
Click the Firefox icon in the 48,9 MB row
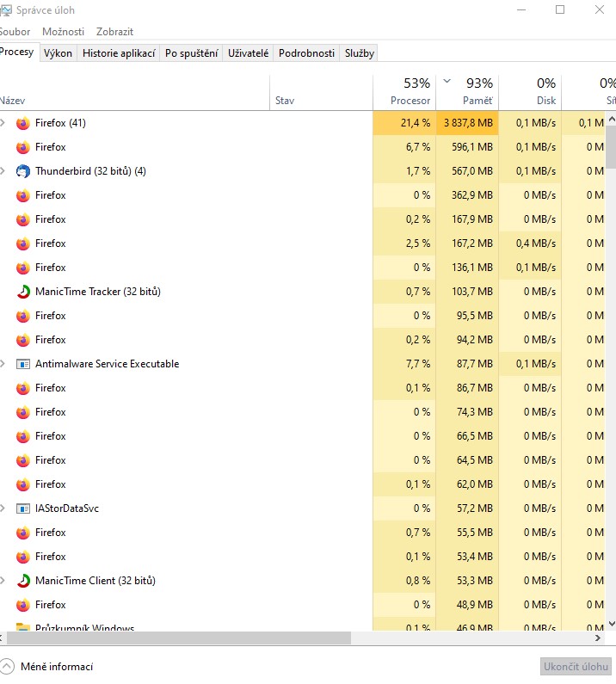[x=23, y=605]
